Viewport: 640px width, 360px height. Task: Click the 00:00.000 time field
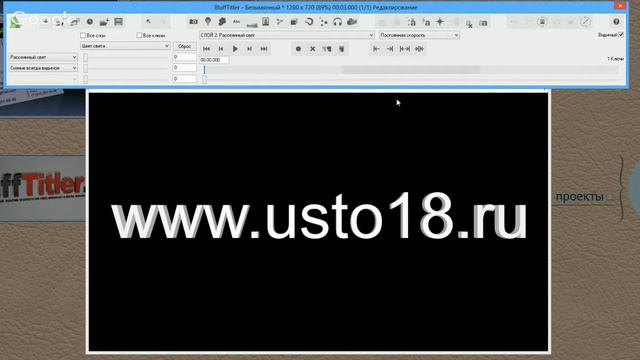[214, 60]
